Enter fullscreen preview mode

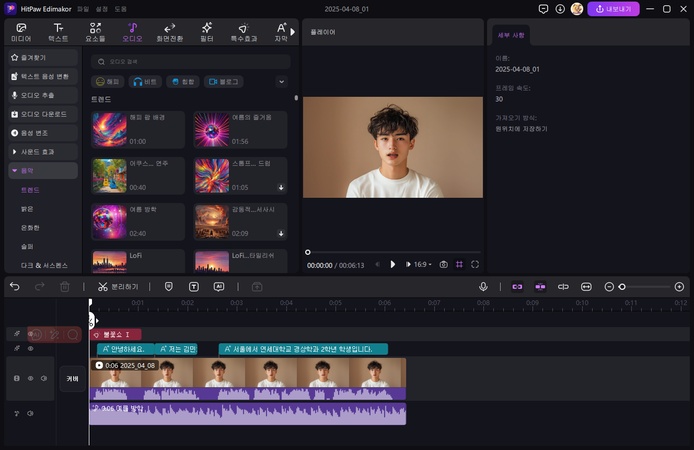(x=475, y=265)
